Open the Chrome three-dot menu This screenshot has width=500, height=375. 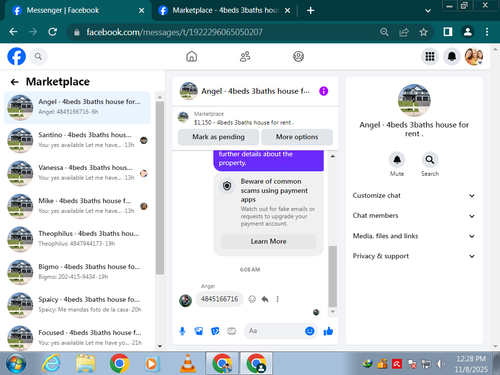pyautogui.click(x=487, y=32)
